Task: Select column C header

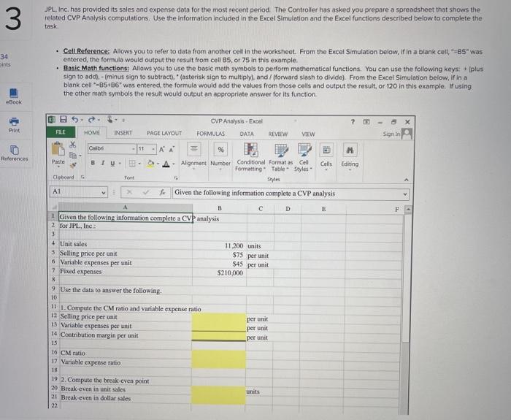Action: (261, 208)
